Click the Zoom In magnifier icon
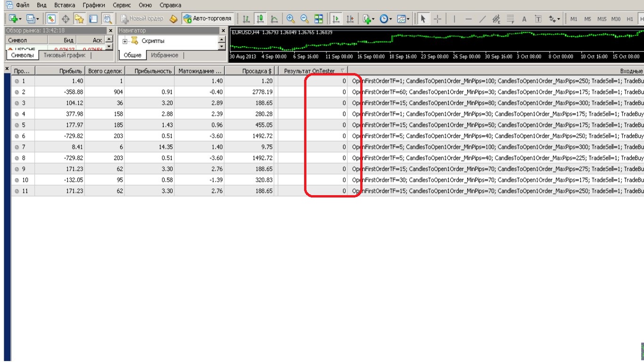The height and width of the screenshot is (362, 644). tap(290, 19)
